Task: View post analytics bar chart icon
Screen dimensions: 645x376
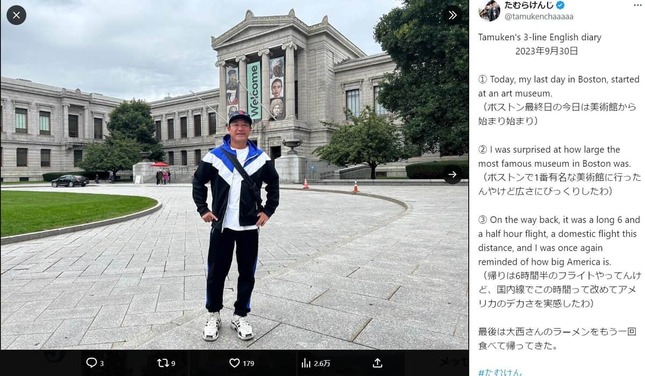Action: 306,363
